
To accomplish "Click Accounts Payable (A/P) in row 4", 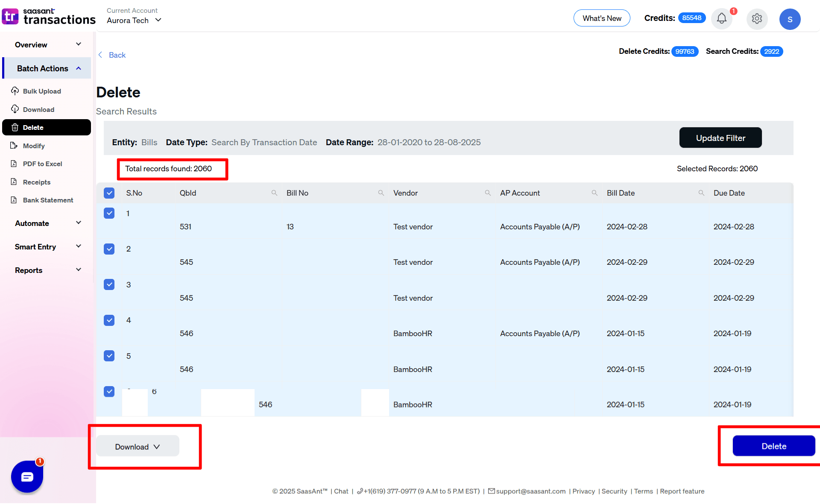I will [x=540, y=334].
